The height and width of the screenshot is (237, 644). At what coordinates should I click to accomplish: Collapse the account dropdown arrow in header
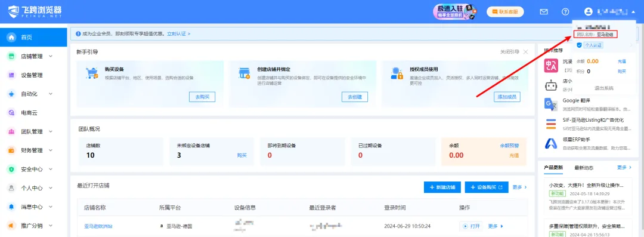pos(633,13)
